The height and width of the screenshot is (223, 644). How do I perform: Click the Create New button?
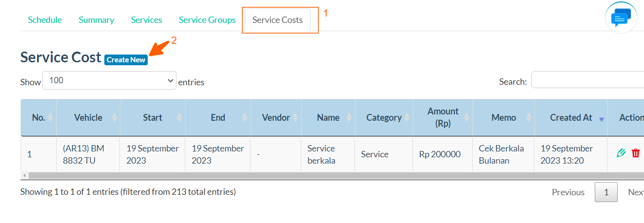126,59
